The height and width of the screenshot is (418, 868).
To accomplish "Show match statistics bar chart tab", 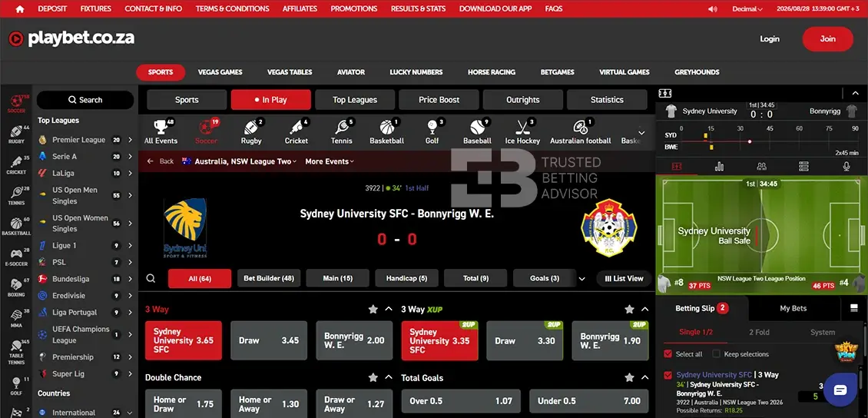I will click(719, 166).
